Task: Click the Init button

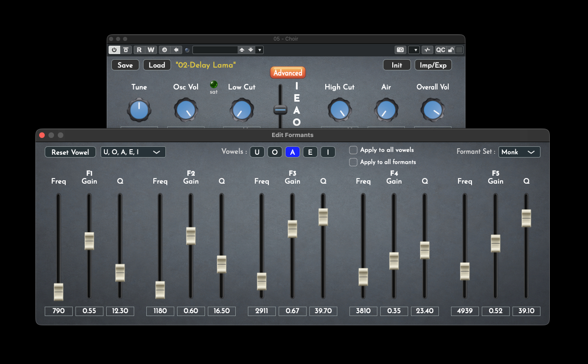Action: pos(397,65)
